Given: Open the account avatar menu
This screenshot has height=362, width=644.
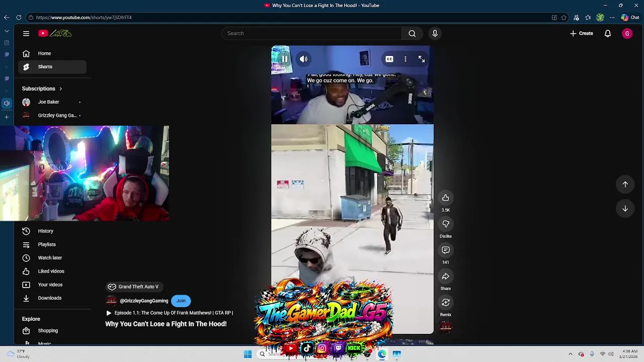Looking at the screenshot, I should tap(627, 33).
